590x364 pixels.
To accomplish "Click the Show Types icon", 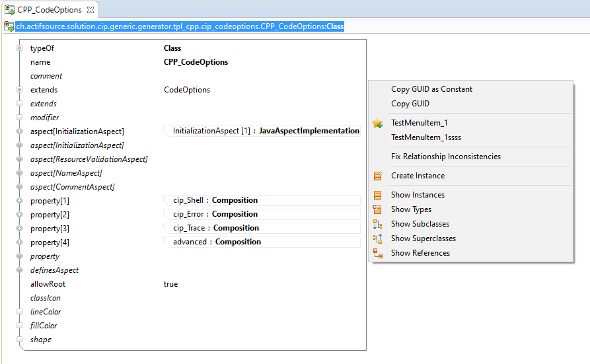I will point(377,209).
